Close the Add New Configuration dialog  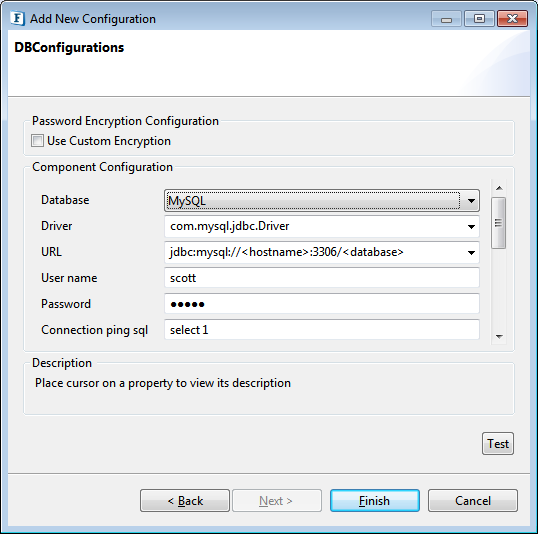[x=512, y=19]
